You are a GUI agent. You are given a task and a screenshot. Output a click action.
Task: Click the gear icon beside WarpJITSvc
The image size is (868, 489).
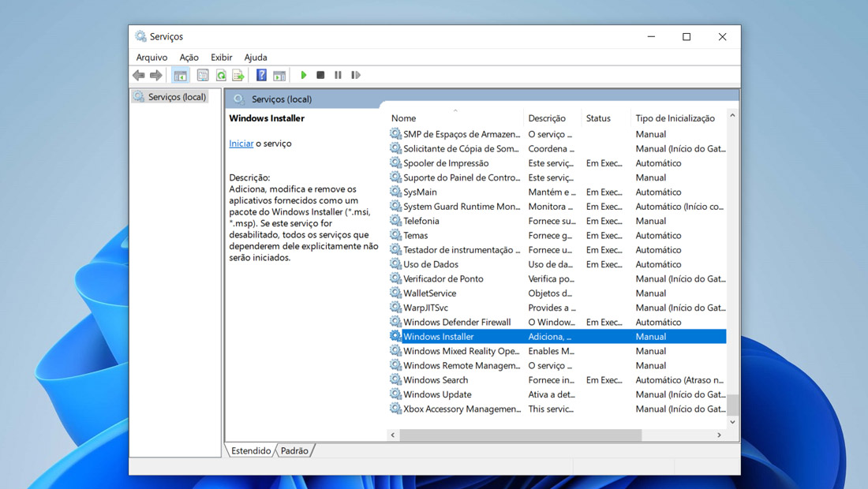(395, 307)
